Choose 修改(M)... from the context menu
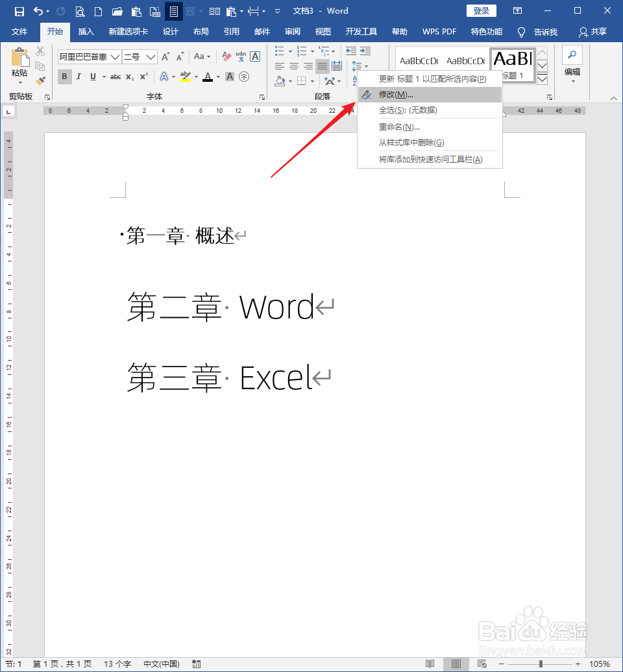The width and height of the screenshot is (623, 672). click(x=430, y=95)
